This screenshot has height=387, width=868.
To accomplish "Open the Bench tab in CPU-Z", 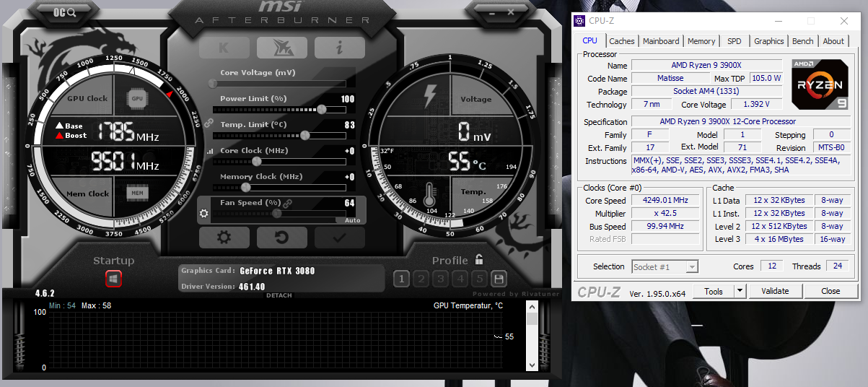I will coord(802,41).
